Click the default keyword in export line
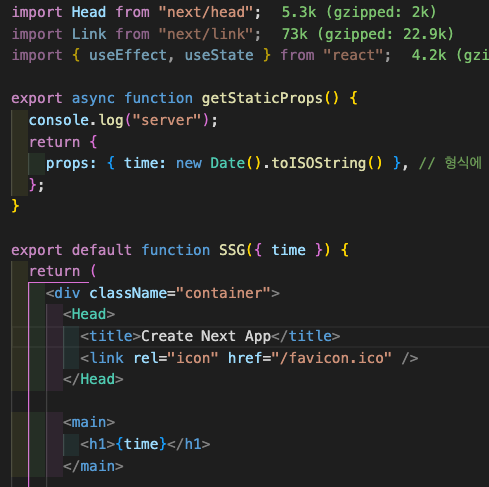This screenshot has width=489, height=487. tap(102, 250)
